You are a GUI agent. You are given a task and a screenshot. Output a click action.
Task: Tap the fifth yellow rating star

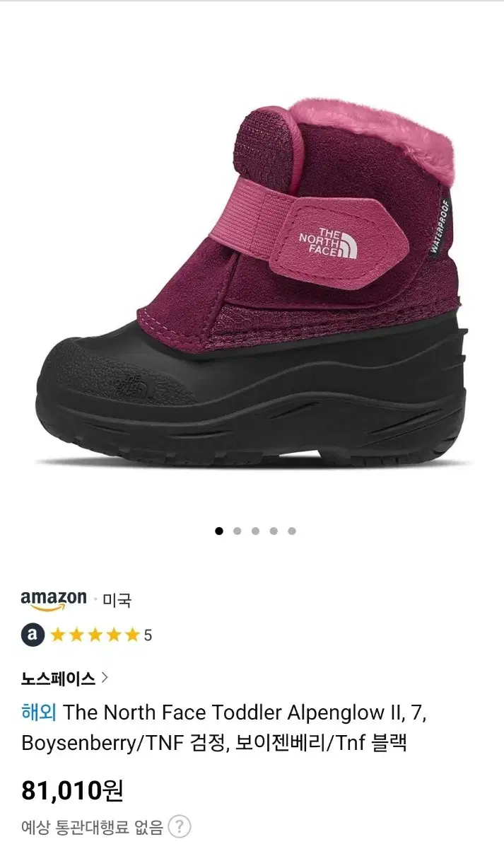132,635
